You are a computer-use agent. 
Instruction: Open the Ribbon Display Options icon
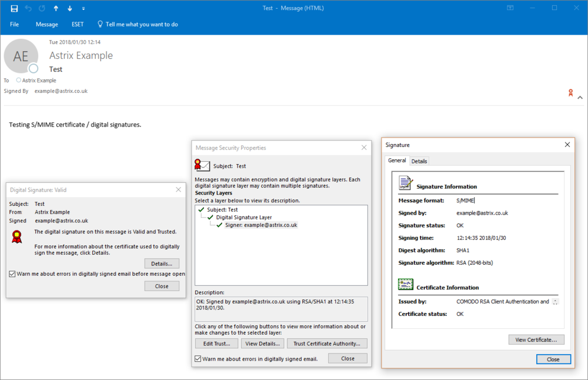pos(510,8)
